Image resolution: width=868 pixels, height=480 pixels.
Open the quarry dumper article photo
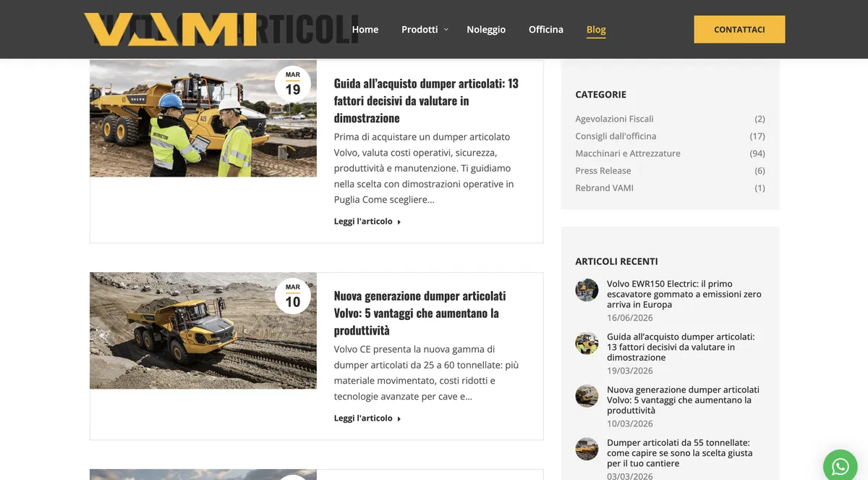203,331
